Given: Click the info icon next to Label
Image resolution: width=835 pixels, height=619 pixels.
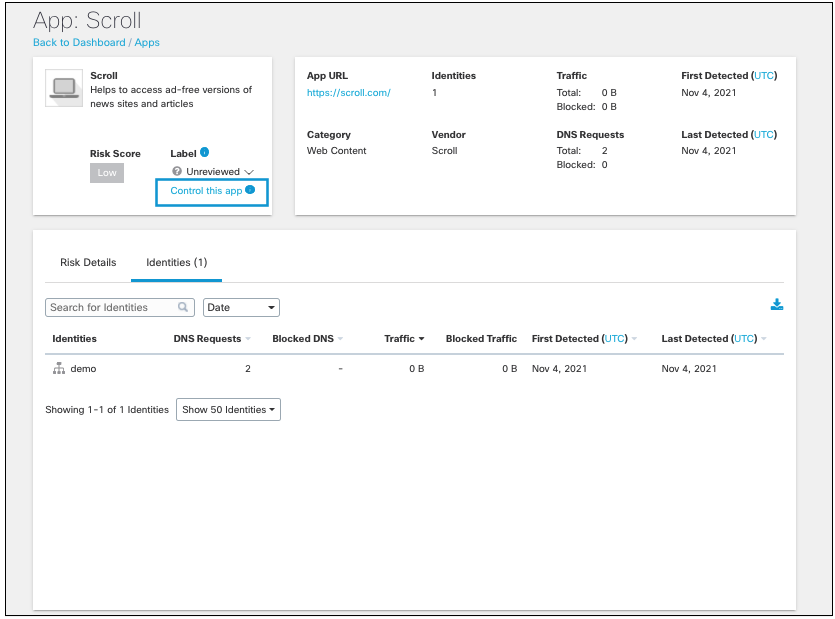Looking at the screenshot, I should pyautogui.click(x=204, y=152).
